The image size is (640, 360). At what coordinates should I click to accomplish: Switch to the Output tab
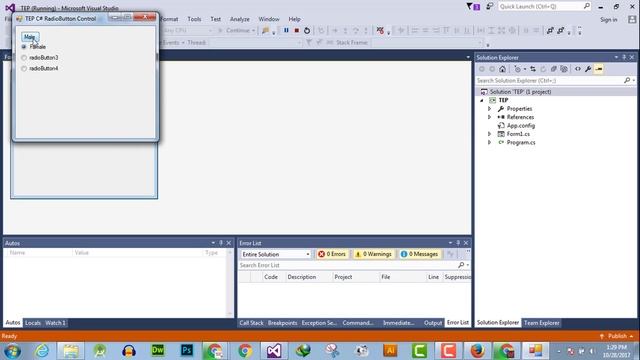[x=433, y=323]
